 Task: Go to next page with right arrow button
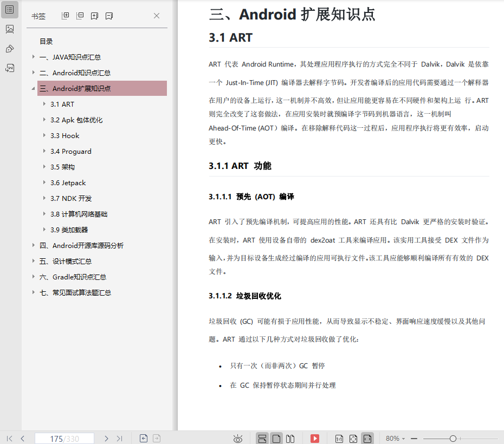[106, 439]
